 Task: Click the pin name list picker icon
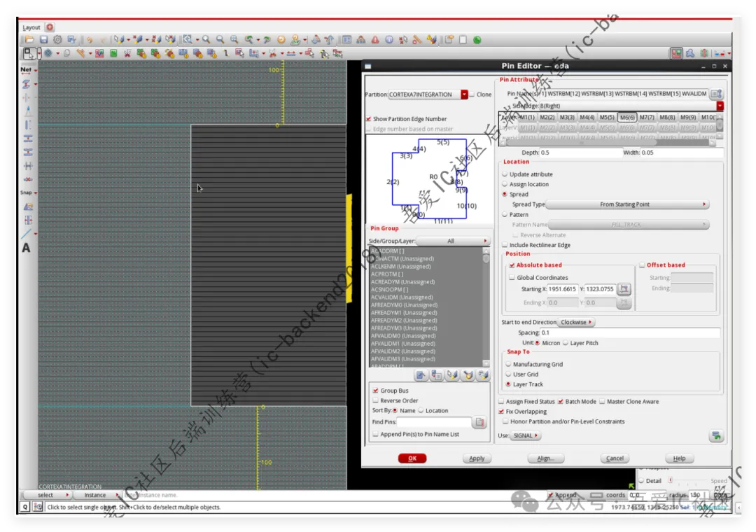(717, 94)
